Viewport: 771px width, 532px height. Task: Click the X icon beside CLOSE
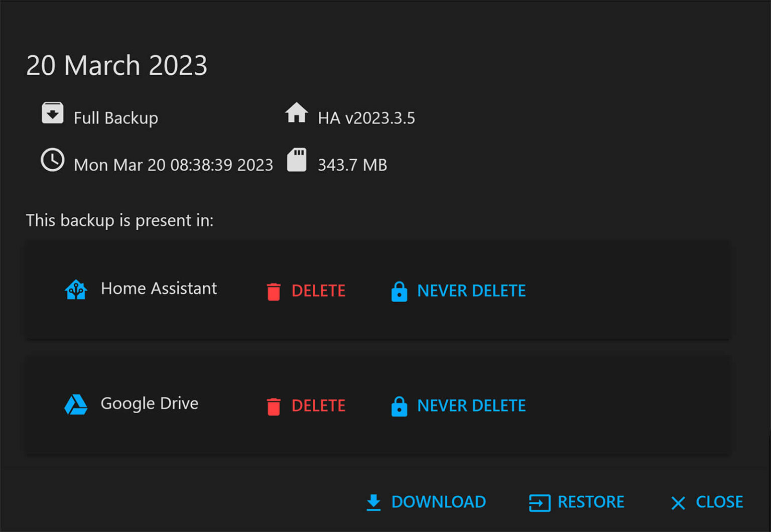pyautogui.click(x=678, y=503)
